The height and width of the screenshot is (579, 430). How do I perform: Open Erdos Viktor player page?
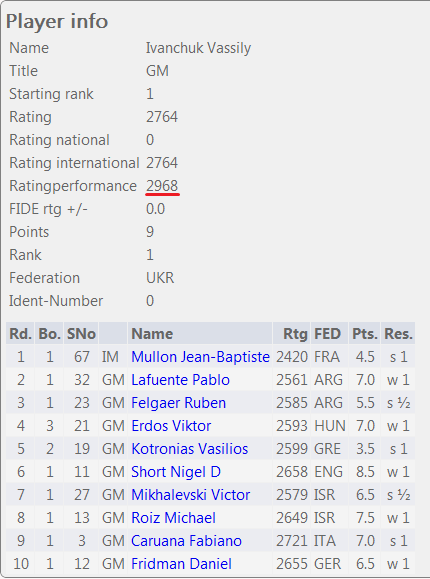(171, 426)
